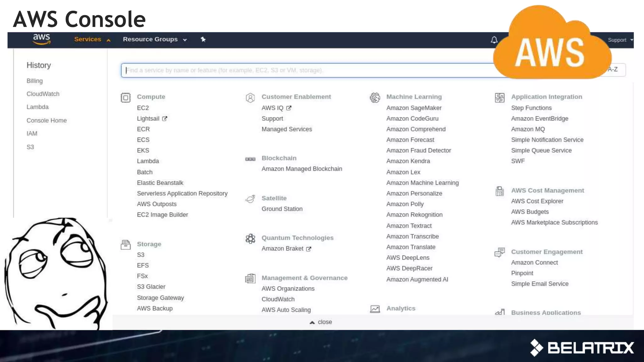Screen dimensions: 644x362
Task: Open Amazon Fraud Detector
Action: [419, 150]
